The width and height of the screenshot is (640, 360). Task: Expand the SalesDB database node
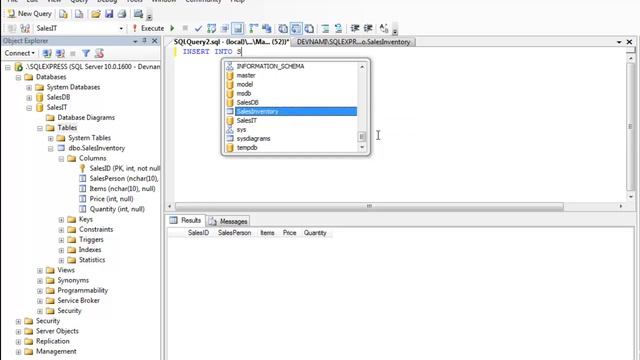coord(29,98)
